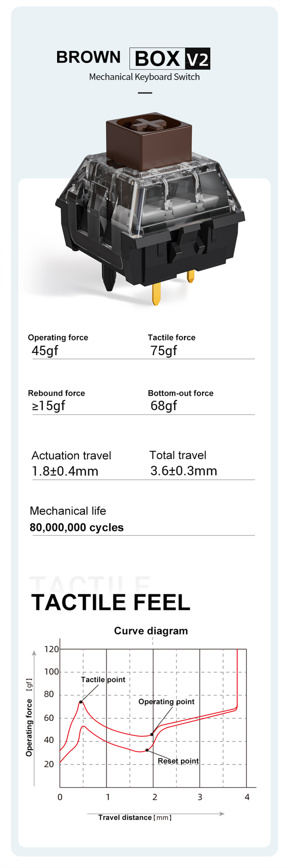Select the Tactile force 75gf value
The height and width of the screenshot is (868, 289).
click(x=164, y=351)
